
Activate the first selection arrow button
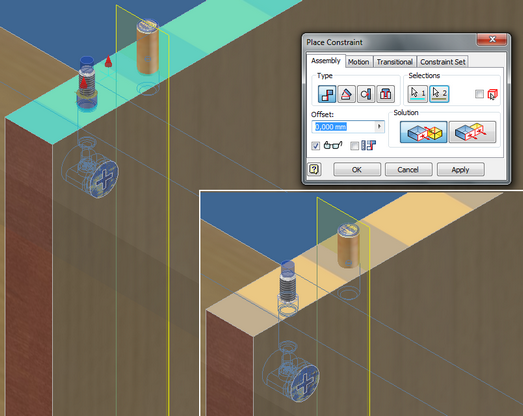[x=418, y=94]
